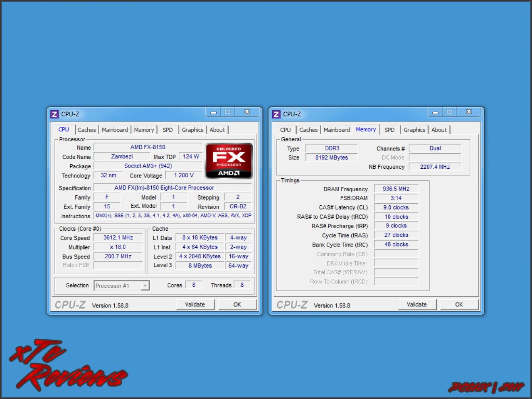Select the CPU tab in the left CPU-Z window
The image size is (532, 399).
(64, 129)
